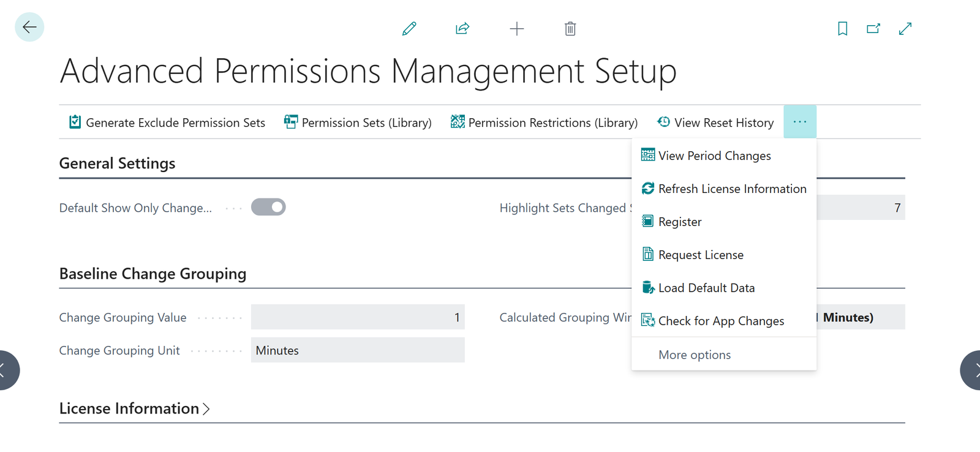Click the expand-to-fullscreen arrows icon
Image resolution: width=980 pixels, height=452 pixels.
coord(905,29)
